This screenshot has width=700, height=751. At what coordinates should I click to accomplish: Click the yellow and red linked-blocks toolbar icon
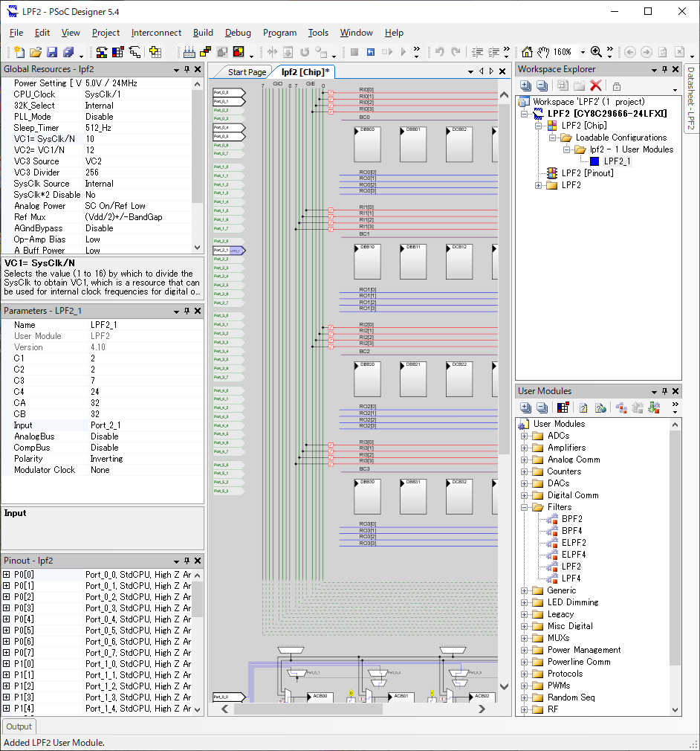point(206,52)
